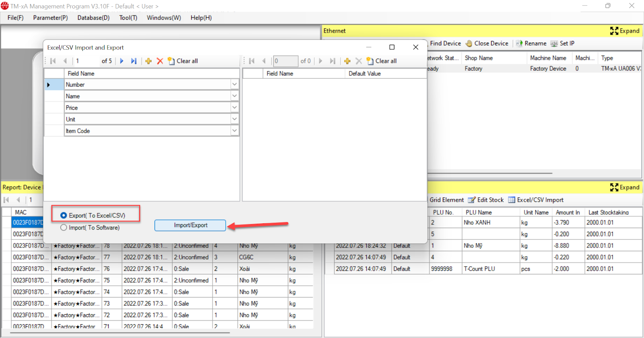Viewport: 644px width, 338px height.
Task: Open Set IP tool
Action: [x=562, y=43]
